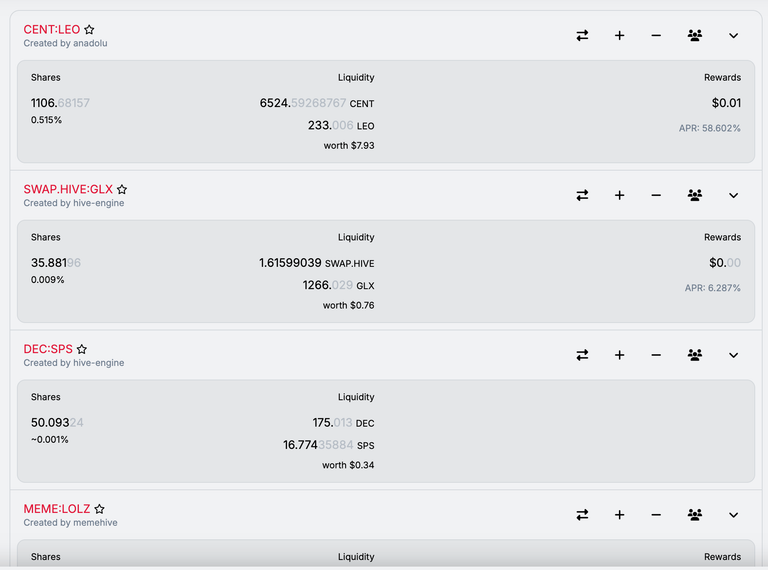Remove liquidity from DEC:SPS pool

(656, 355)
